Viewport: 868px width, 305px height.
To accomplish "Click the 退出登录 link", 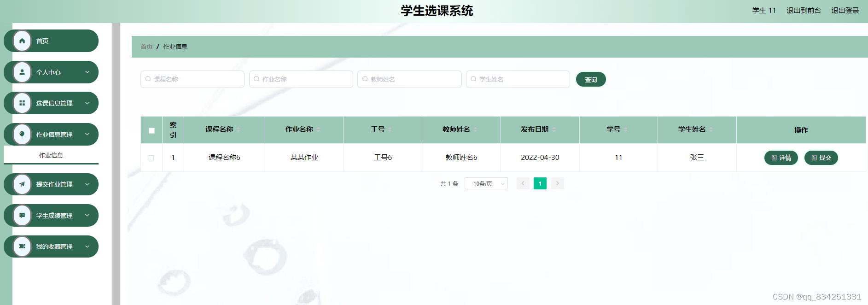I will coord(845,10).
